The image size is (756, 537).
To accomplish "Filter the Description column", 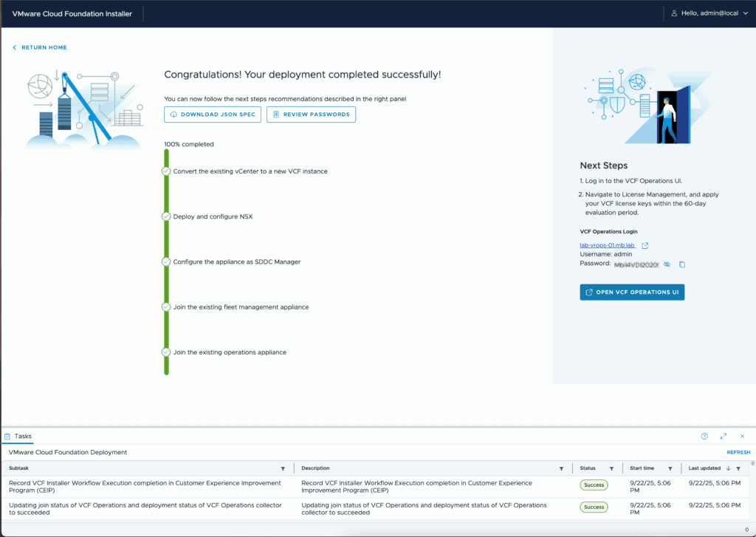I will point(561,468).
